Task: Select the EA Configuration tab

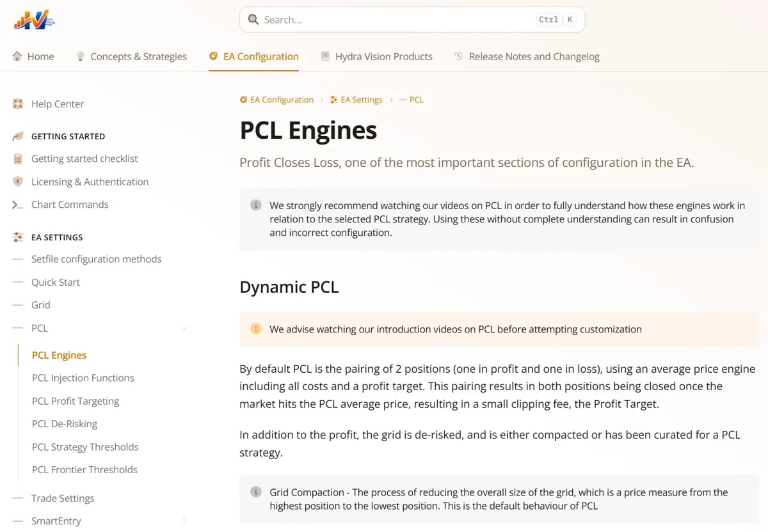Action: (x=253, y=56)
